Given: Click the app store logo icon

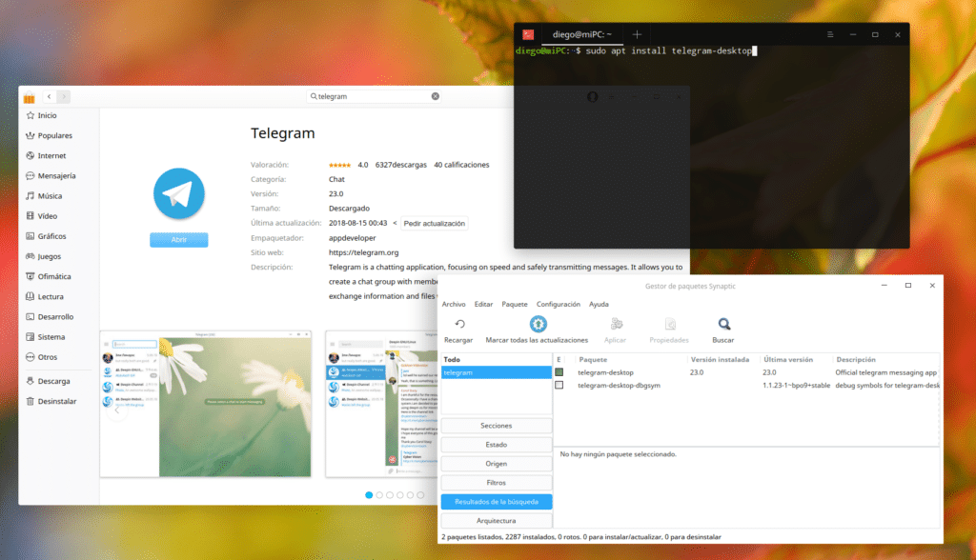Looking at the screenshot, I should (x=29, y=97).
